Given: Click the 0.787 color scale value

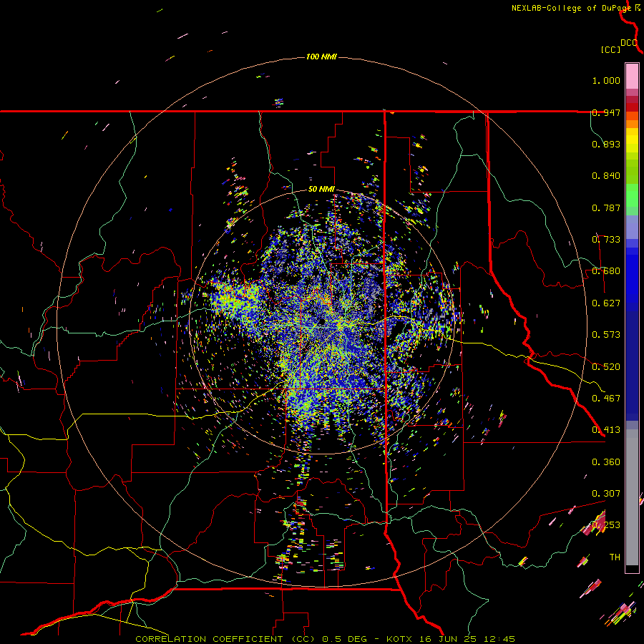Looking at the screenshot, I should pos(606,208).
